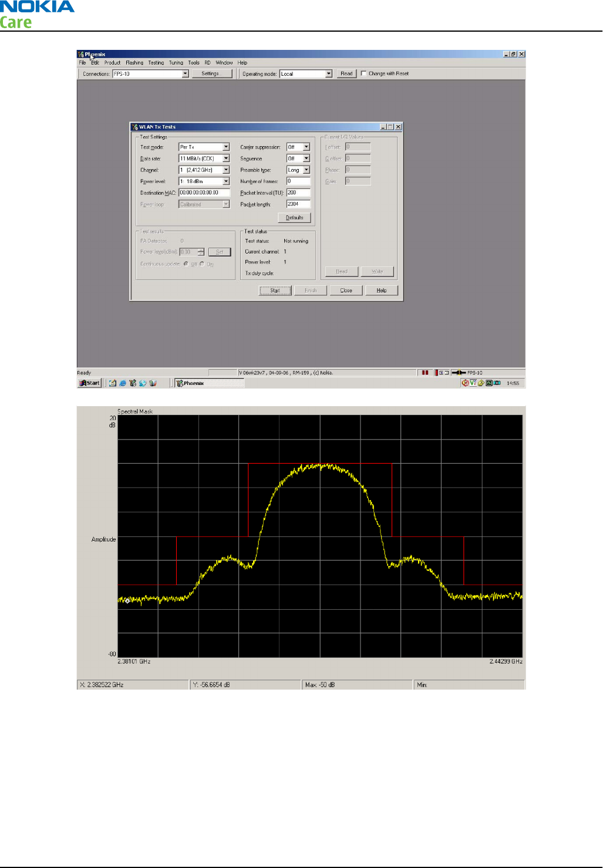Screen dimensions: 603x868
Task: Click the Read button in I/Q Values
Action: coord(342,272)
